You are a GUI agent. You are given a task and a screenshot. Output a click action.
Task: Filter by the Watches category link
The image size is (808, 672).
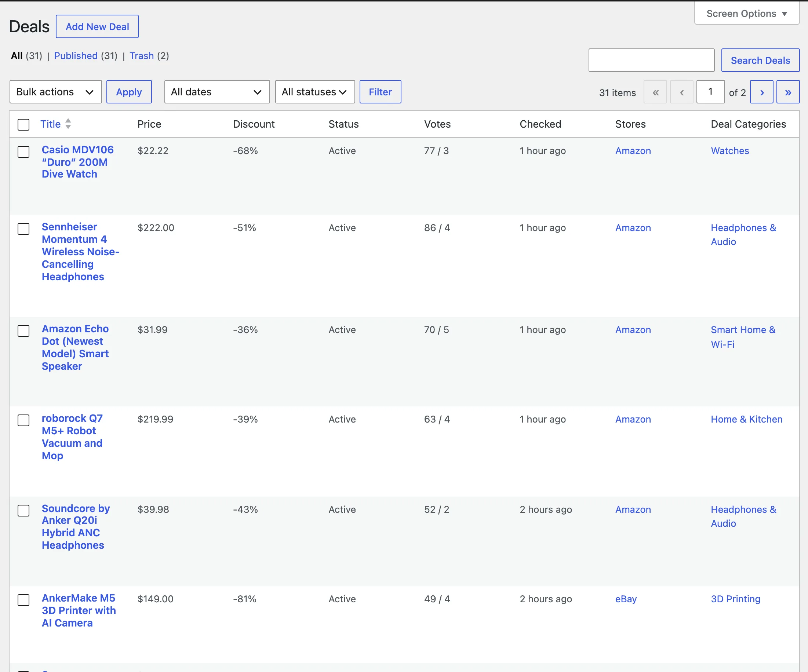729,151
